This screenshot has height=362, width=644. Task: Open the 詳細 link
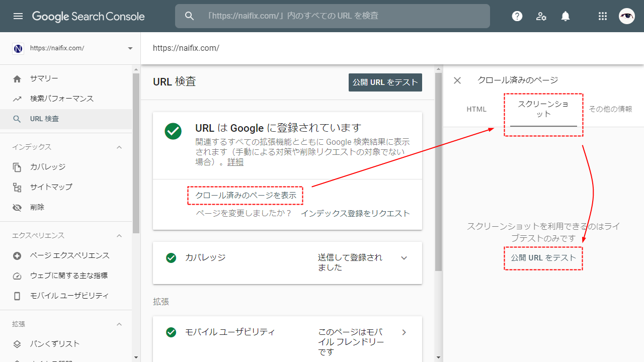click(235, 162)
